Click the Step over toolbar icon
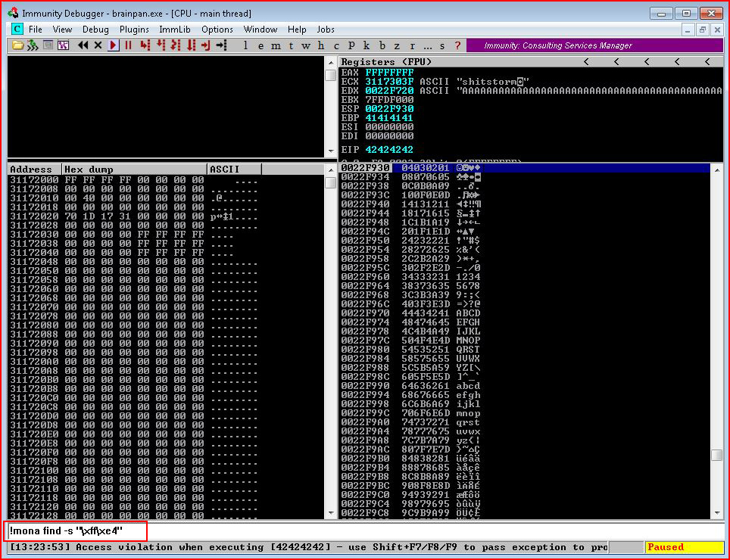 [161, 45]
